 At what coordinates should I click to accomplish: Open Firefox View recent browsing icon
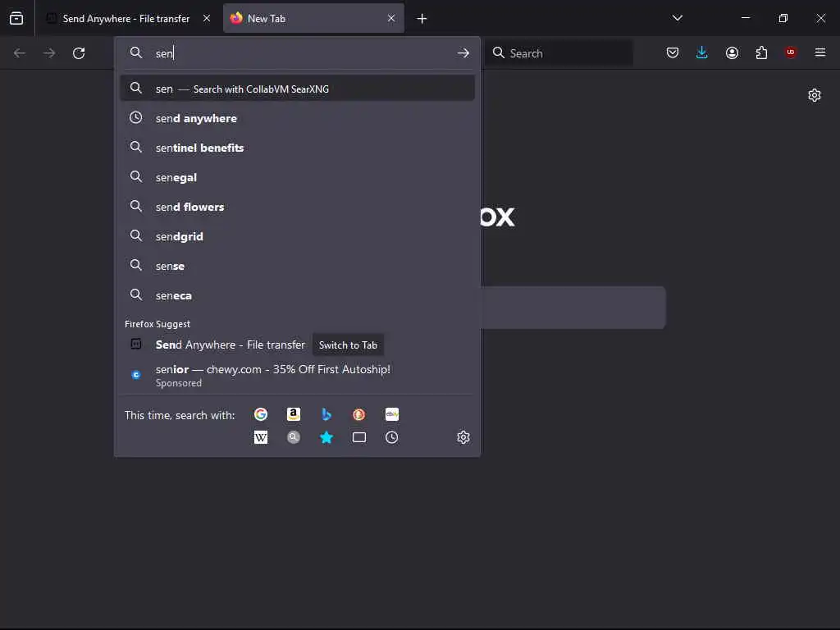(16, 18)
